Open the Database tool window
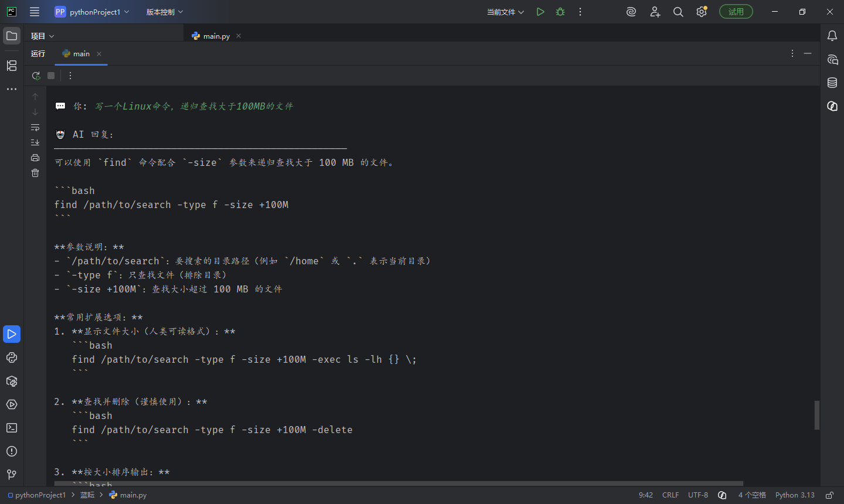 pyautogui.click(x=832, y=83)
